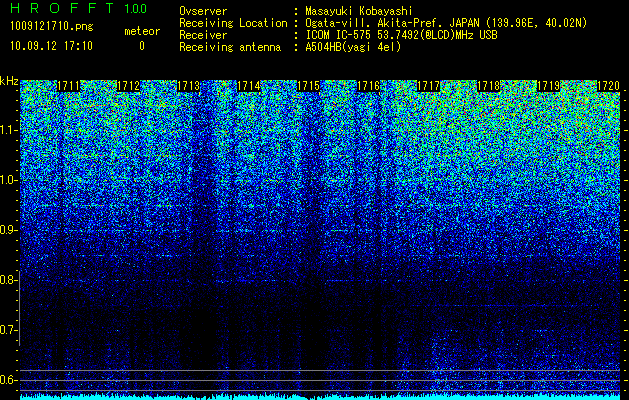This screenshot has width=629, height=400.
Task: Click the HROFFT title text
Action: pyautogui.click(x=63, y=8)
